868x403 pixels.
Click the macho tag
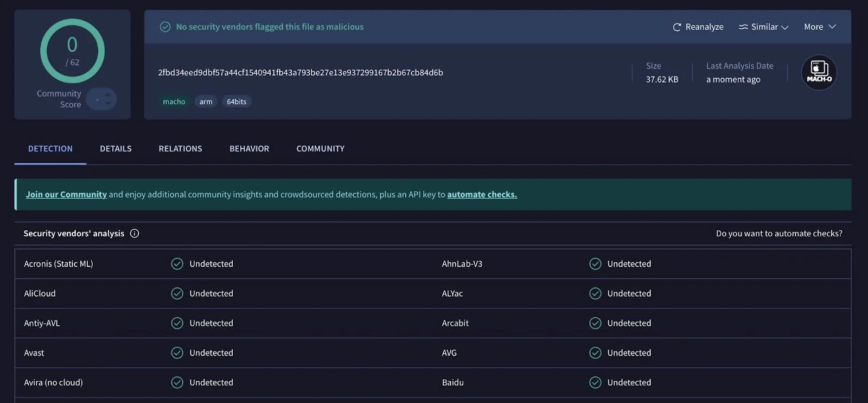tap(174, 102)
